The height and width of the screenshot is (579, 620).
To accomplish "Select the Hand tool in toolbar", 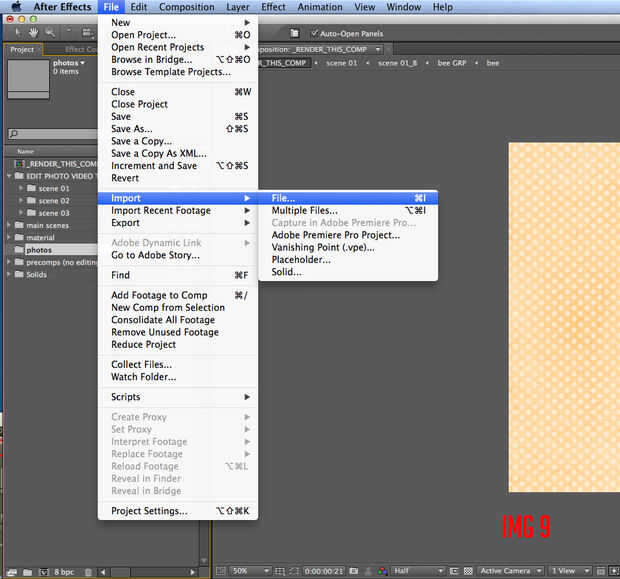I will click(33, 33).
